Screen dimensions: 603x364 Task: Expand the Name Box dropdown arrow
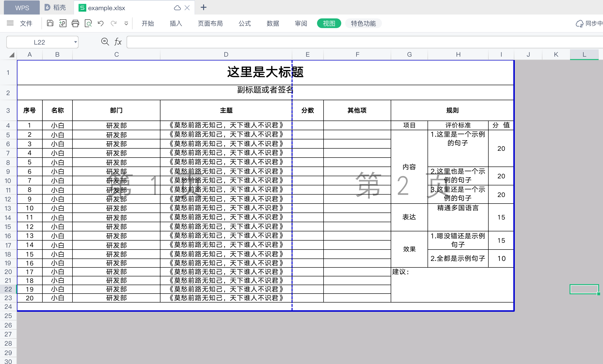[x=75, y=42]
